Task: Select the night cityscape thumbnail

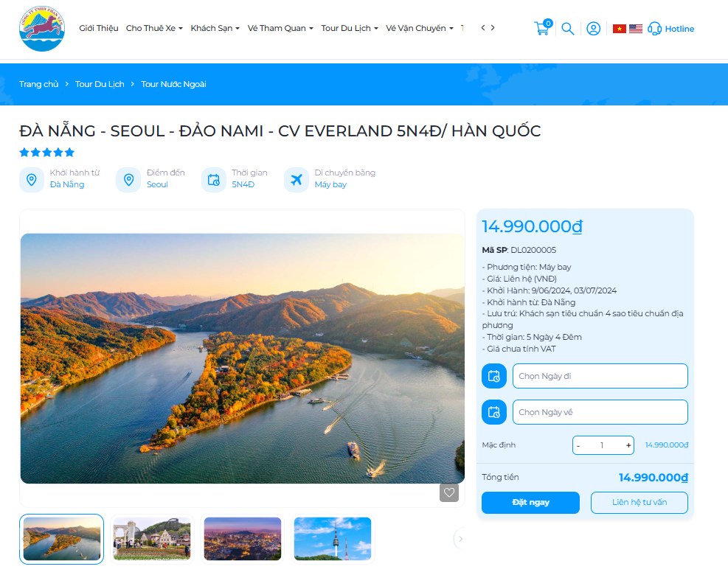Action: click(x=242, y=539)
